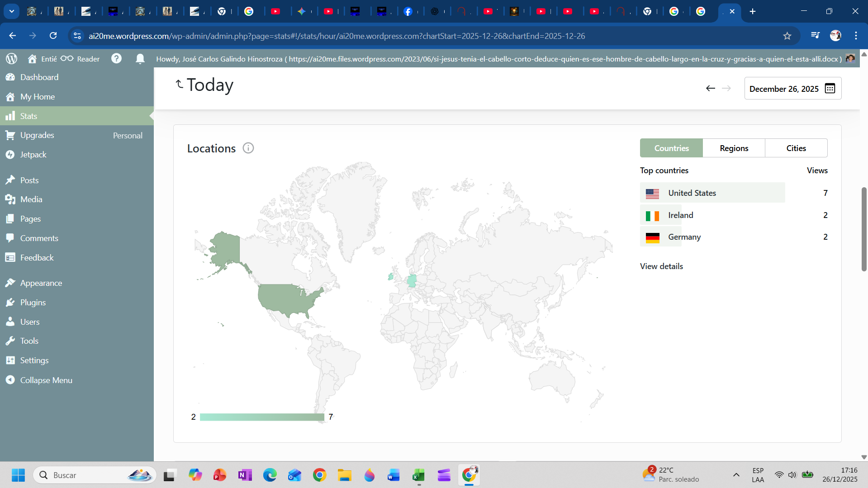This screenshot has width=868, height=488.
Task: Switch to the Regions tab
Action: 734,148
